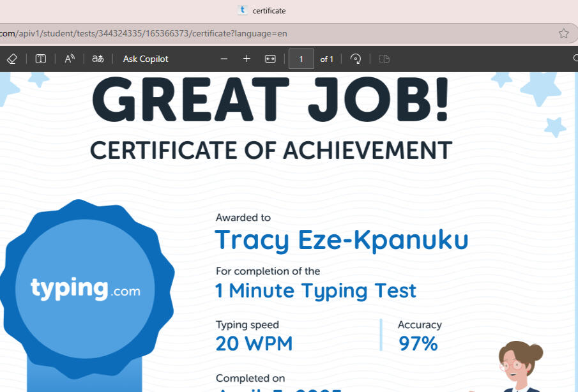The height and width of the screenshot is (392, 578).
Task: Select the Erase tool in PDF toolbar
Action: (x=12, y=59)
